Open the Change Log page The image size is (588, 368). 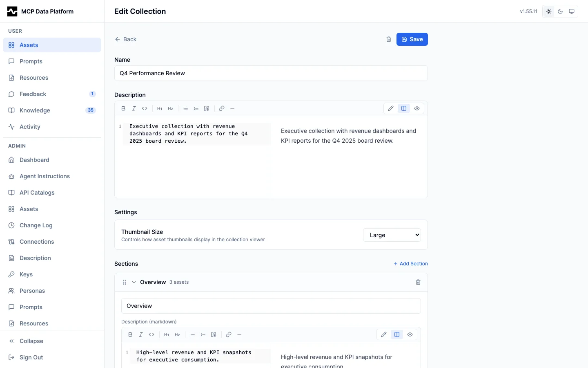(52, 225)
